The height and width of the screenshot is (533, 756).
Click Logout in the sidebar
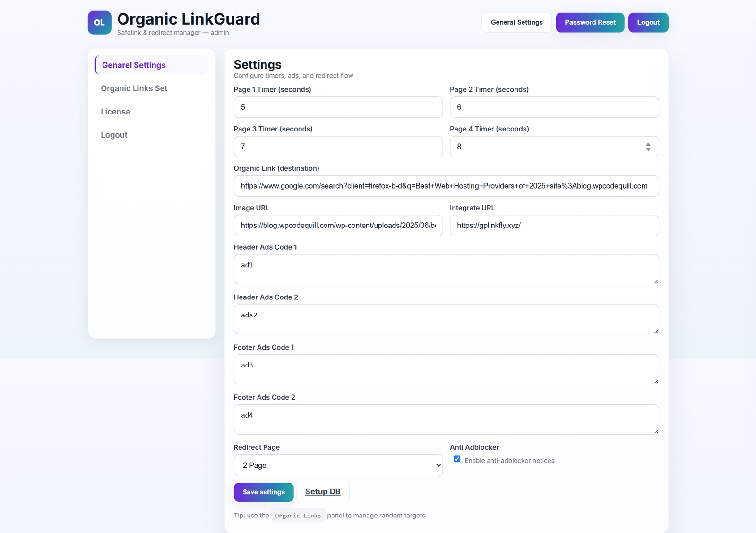click(114, 135)
